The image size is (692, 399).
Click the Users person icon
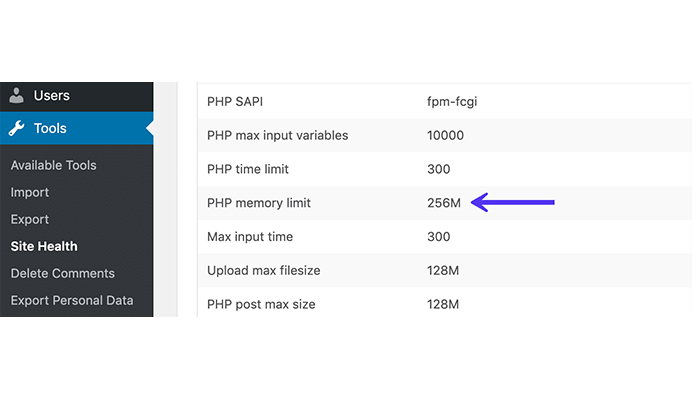click(16, 95)
